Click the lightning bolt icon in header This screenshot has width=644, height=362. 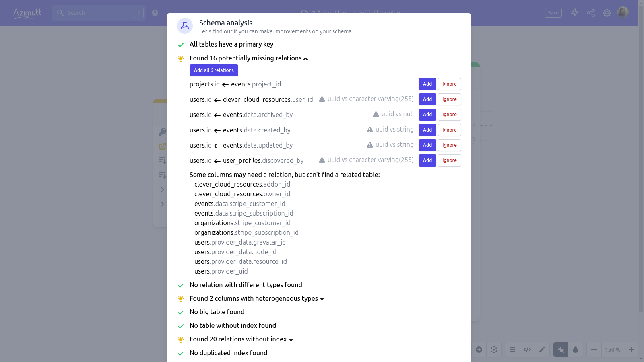pos(575,13)
